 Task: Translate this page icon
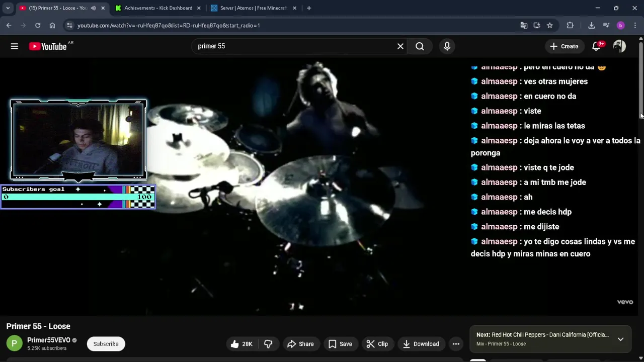pos(524,25)
